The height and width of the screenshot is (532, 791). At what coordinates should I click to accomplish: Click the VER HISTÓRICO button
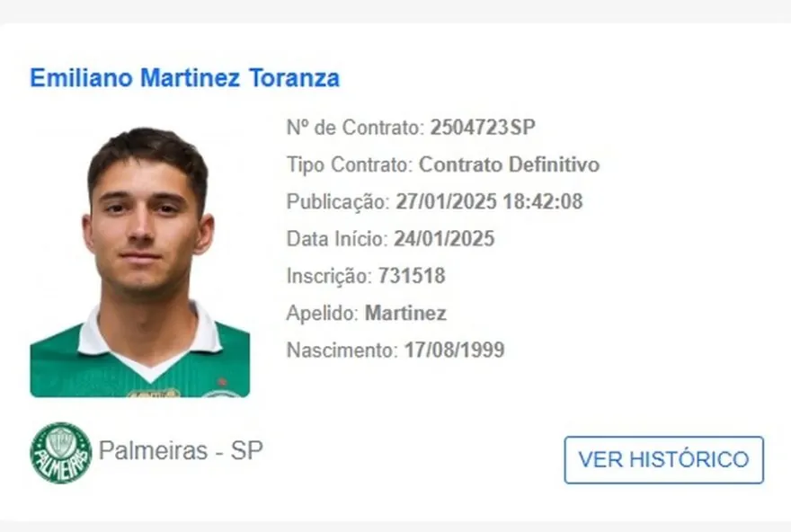pyautogui.click(x=663, y=460)
